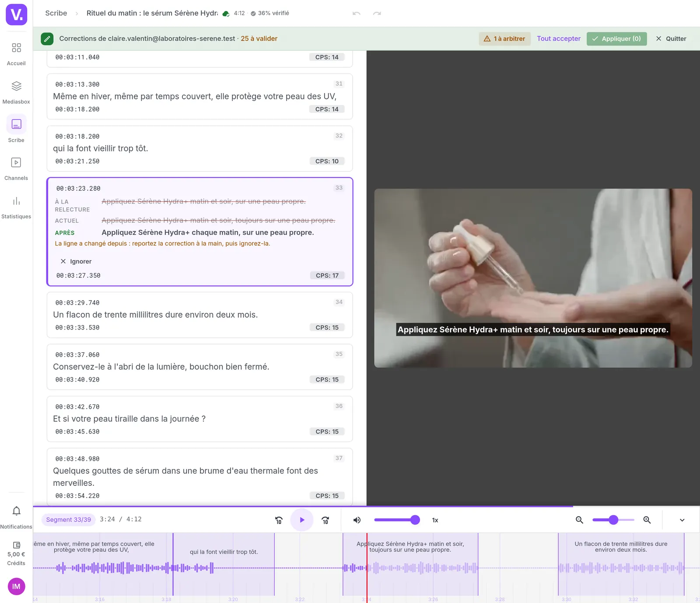Click the 36% vérifié status

[269, 13]
